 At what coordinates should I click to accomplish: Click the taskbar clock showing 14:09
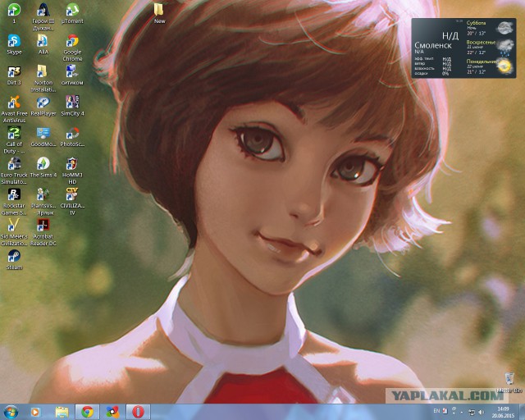[503, 412]
